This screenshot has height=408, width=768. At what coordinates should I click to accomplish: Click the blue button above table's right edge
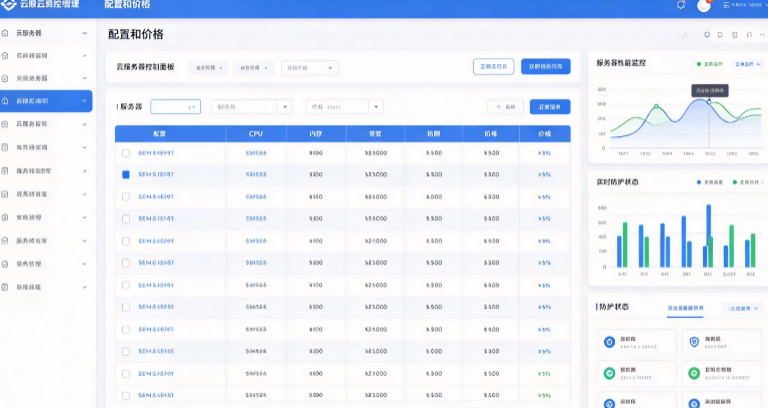coord(550,107)
